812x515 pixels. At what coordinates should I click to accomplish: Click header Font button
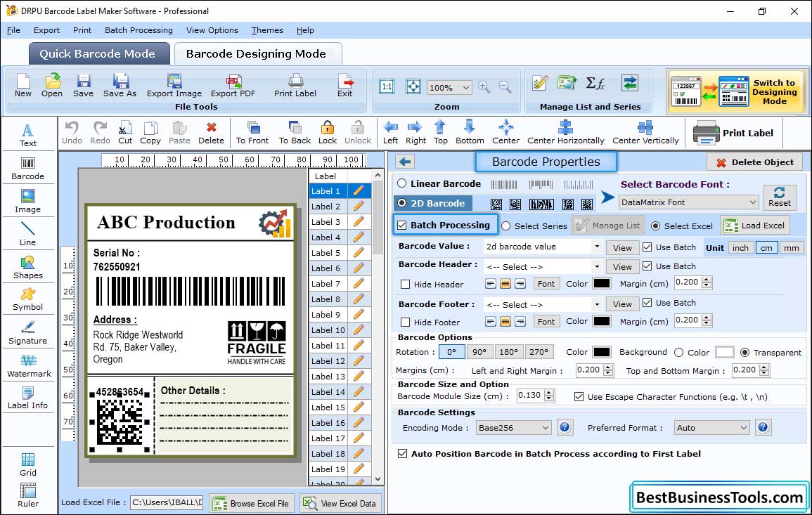pyautogui.click(x=546, y=284)
